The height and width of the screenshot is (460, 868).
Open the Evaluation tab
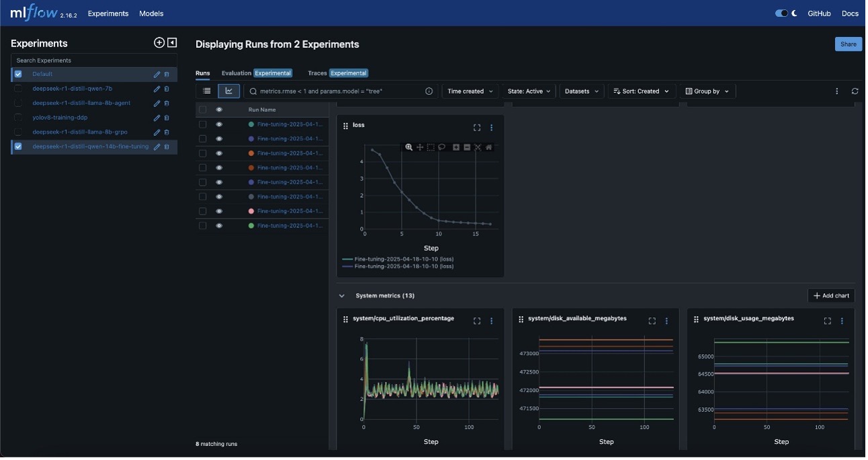click(x=257, y=73)
